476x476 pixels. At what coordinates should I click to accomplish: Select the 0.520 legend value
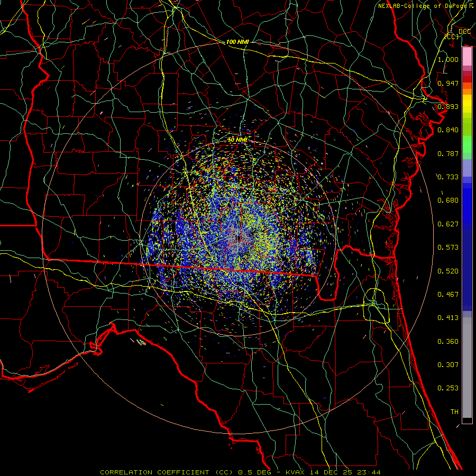click(x=448, y=271)
